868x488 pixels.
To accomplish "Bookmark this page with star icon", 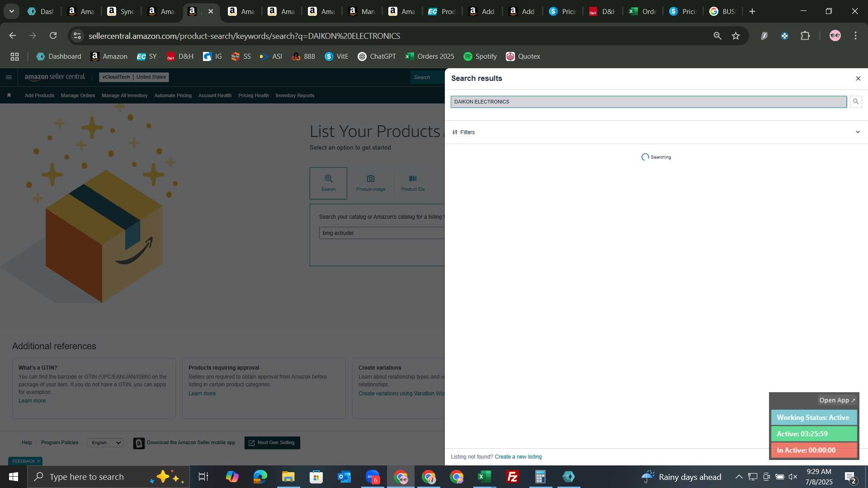I will [736, 36].
